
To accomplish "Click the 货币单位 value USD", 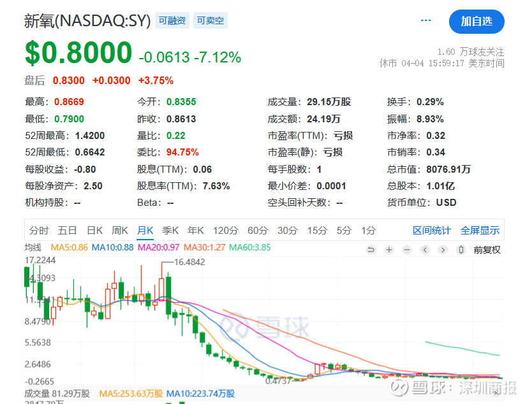I will pyautogui.click(x=446, y=203).
